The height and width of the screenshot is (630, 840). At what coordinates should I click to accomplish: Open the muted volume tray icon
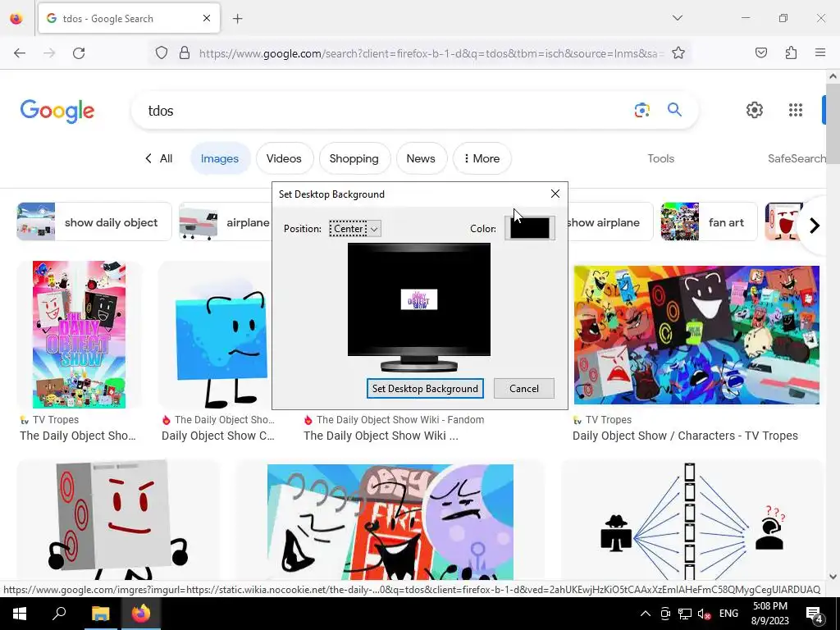click(x=705, y=614)
